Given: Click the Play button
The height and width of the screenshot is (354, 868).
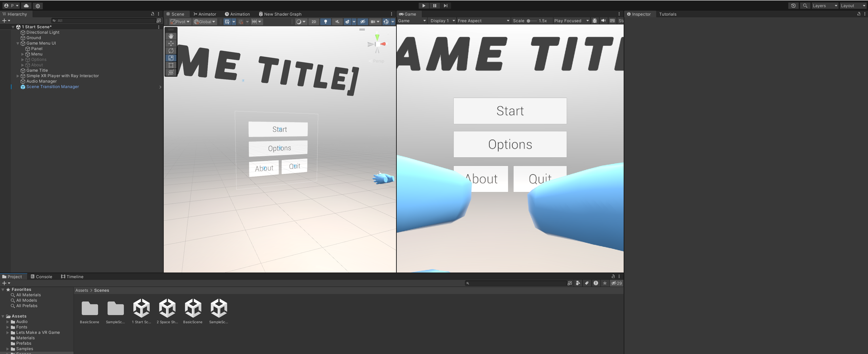Looking at the screenshot, I should pos(423,6).
